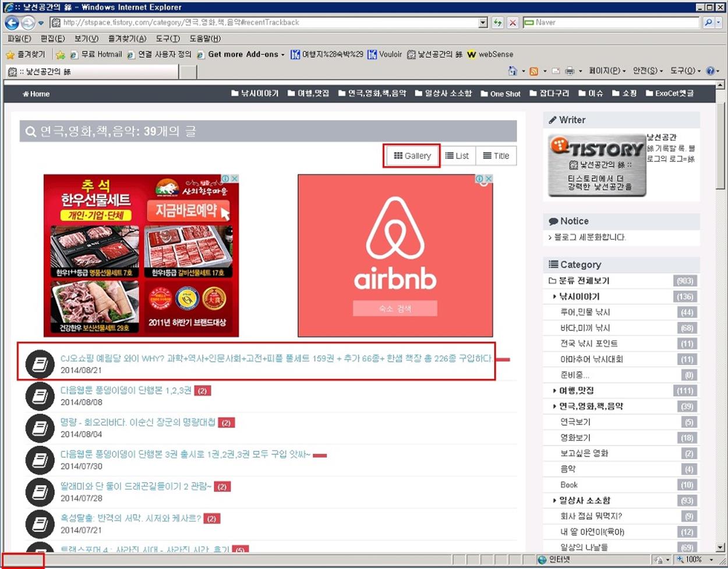This screenshot has height=569, width=728.
Task: Open the CJ오쇼핑 예림당 와이 WHY? post
Action: click(276, 358)
